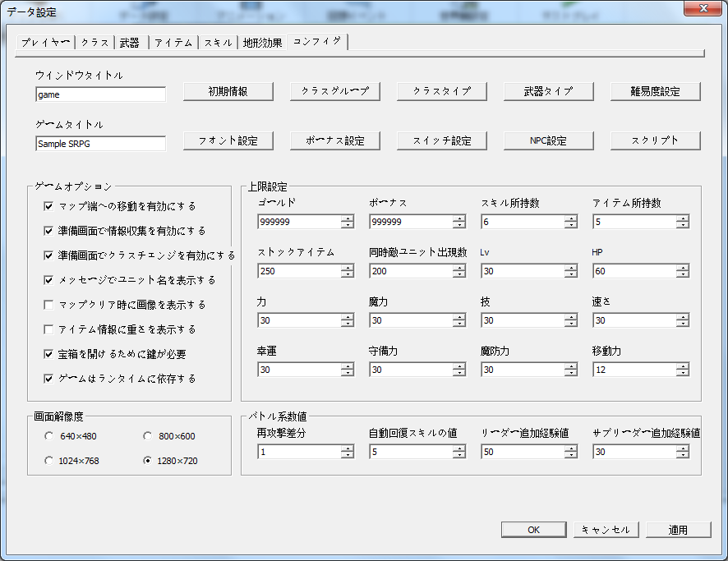Uncheck ゲームはランタイムに依存する

[x=48, y=379]
